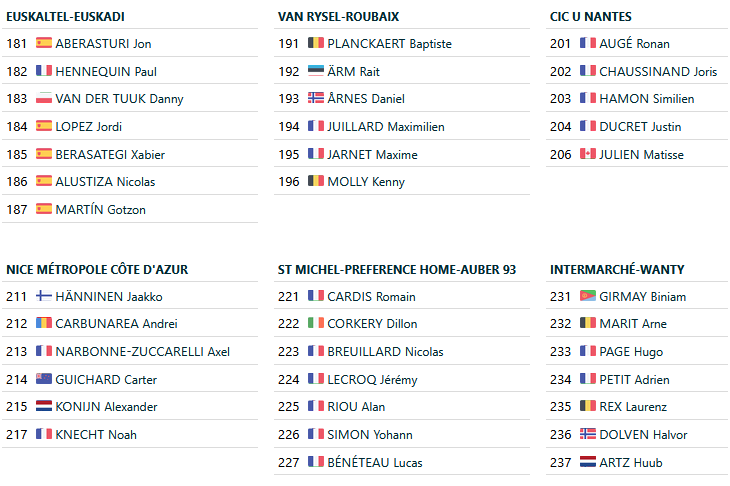Click the Dutch flag beside KONIJN Alexander

44,407
